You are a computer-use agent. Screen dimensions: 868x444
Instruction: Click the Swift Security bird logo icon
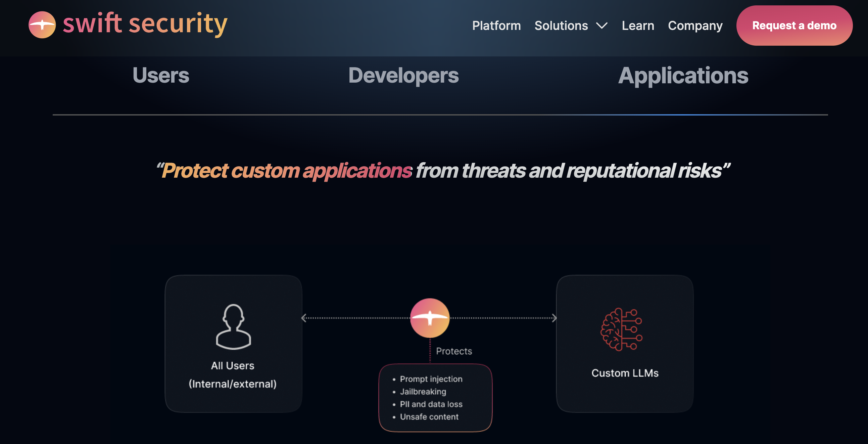pos(42,25)
